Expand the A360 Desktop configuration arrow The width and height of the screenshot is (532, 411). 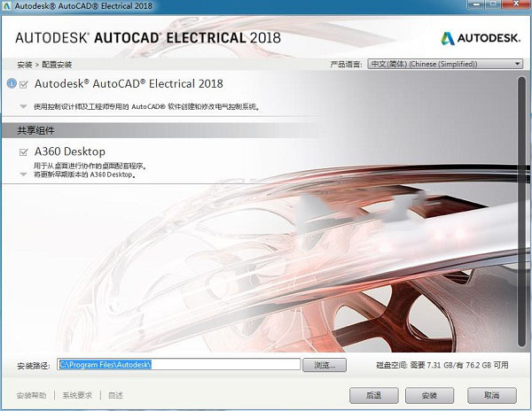(x=24, y=174)
